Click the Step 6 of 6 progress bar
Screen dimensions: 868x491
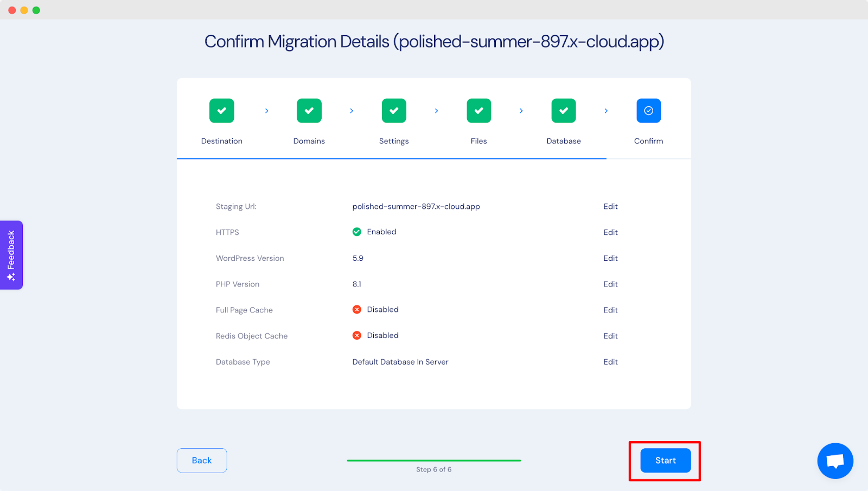[433, 460]
